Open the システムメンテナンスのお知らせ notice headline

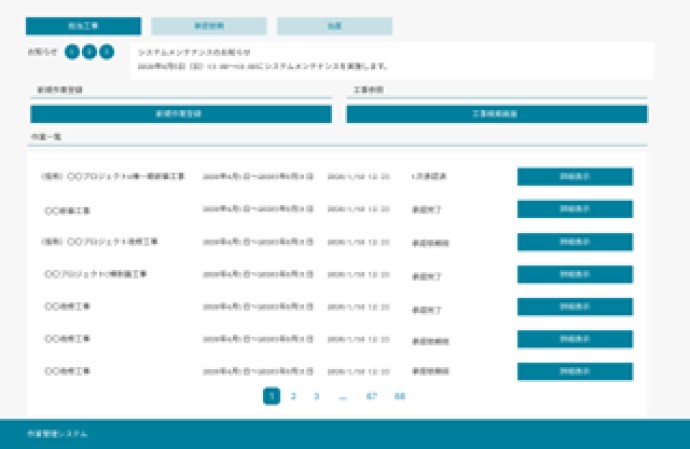pyautogui.click(x=194, y=52)
